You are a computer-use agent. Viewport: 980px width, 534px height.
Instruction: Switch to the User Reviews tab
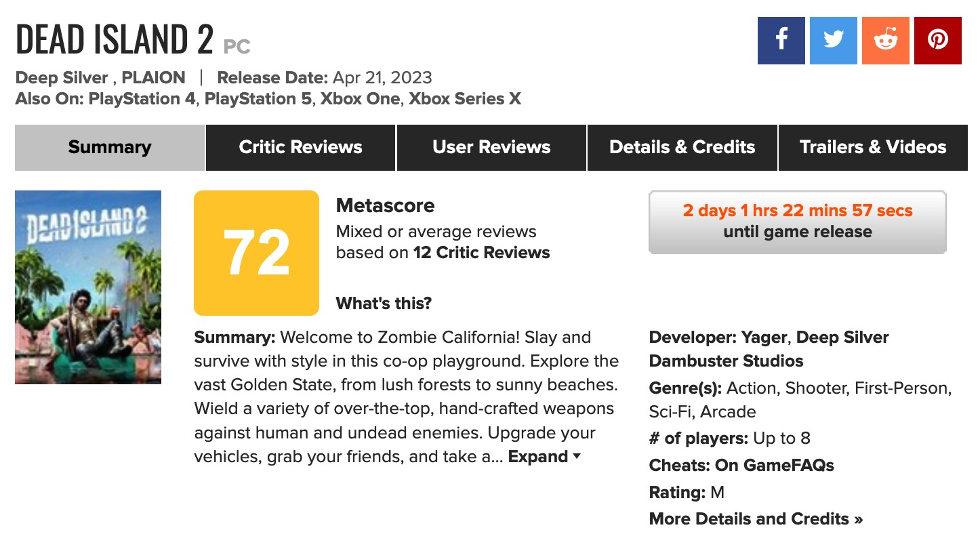(491, 147)
